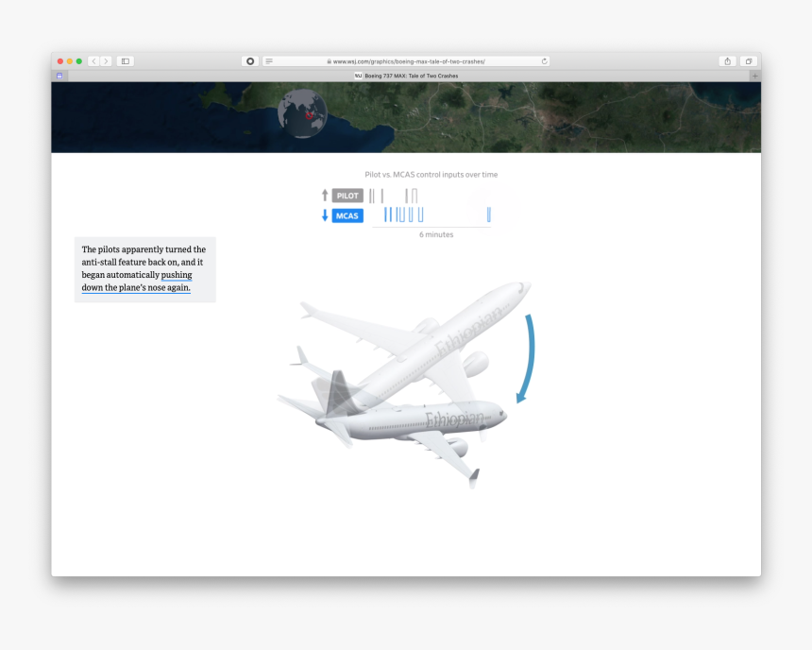This screenshot has height=650, width=812.
Task: Click the downward arrow beside the MCAS label
Action: tap(325, 215)
